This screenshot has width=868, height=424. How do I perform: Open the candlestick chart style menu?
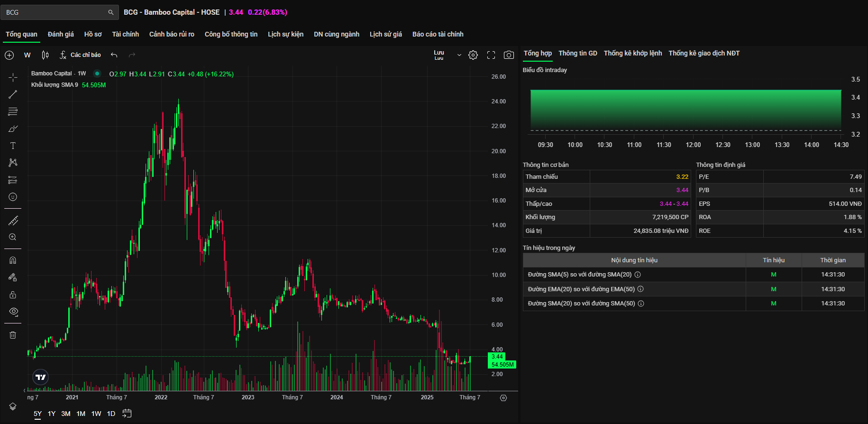coord(45,55)
